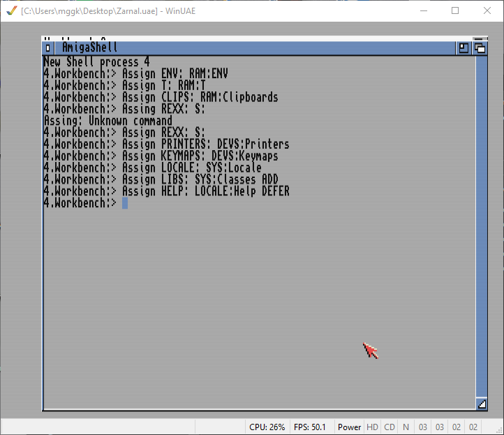Click the 'New Shell process 4' line
Image resolution: width=504 pixels, height=435 pixels.
click(x=96, y=61)
